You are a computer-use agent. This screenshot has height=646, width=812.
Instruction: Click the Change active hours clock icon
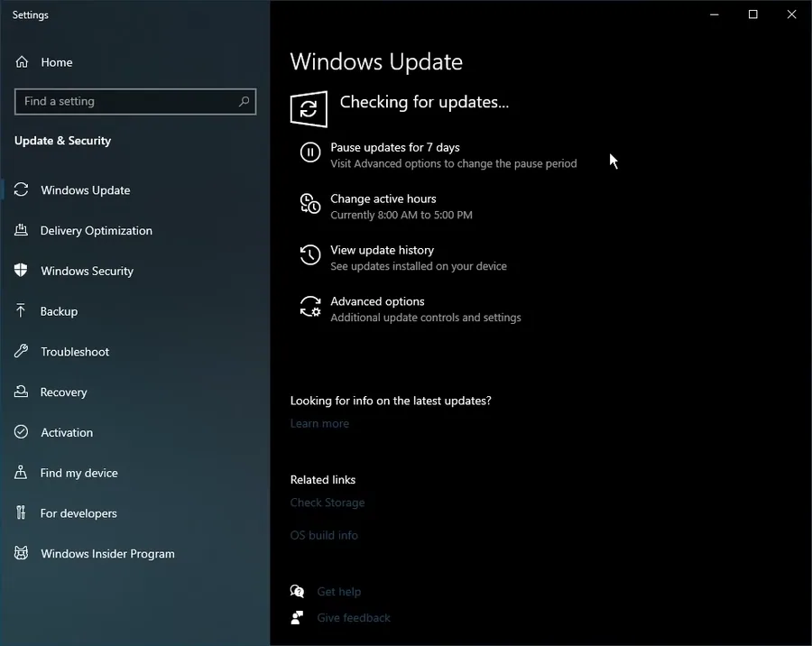(310, 203)
